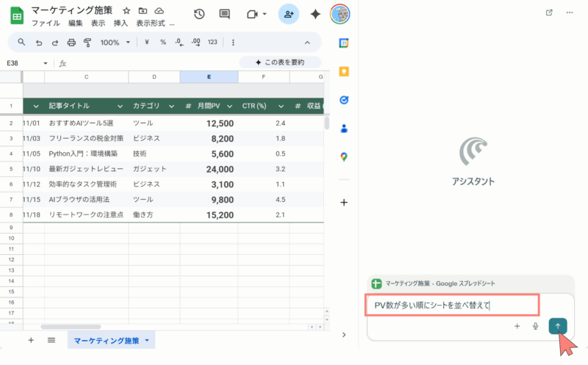The image size is (588, 365).
Task: Open the 月間PV column filter dropdown
Action: pyautogui.click(x=229, y=106)
